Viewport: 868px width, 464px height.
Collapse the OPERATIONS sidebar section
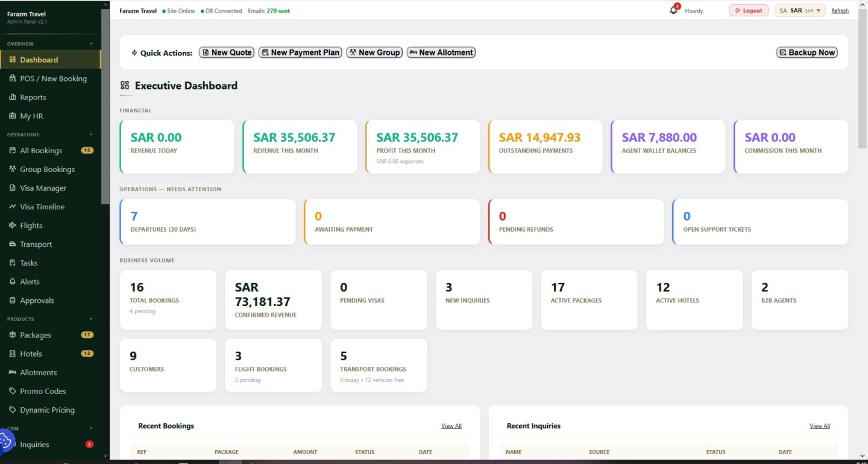[x=91, y=135]
